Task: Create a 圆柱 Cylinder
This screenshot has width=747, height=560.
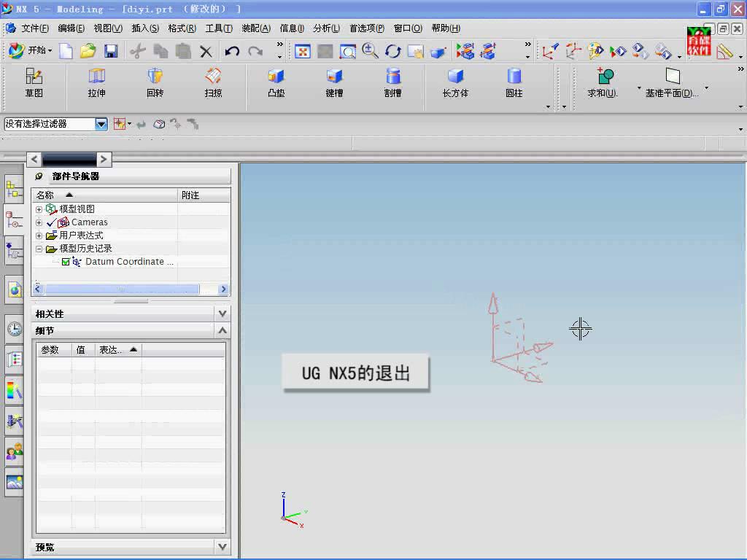Action: (514, 83)
